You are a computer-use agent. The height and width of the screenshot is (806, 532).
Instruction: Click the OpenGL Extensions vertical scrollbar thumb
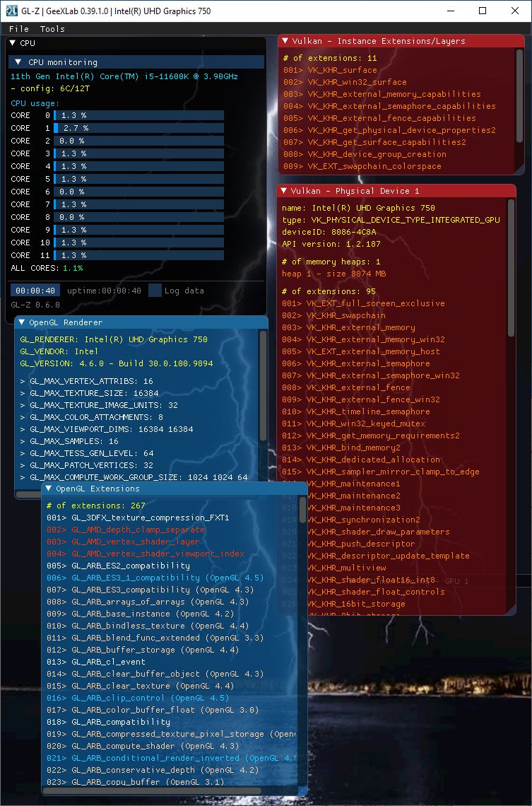point(302,509)
